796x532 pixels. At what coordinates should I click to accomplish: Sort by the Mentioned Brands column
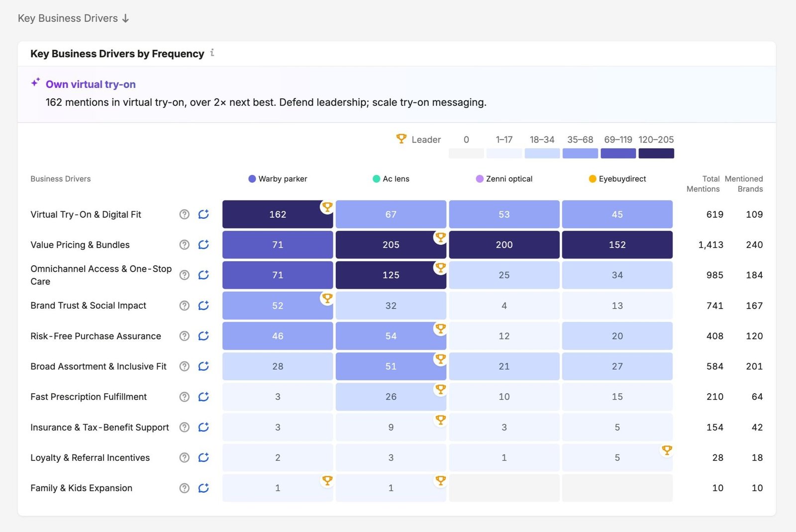(x=744, y=183)
